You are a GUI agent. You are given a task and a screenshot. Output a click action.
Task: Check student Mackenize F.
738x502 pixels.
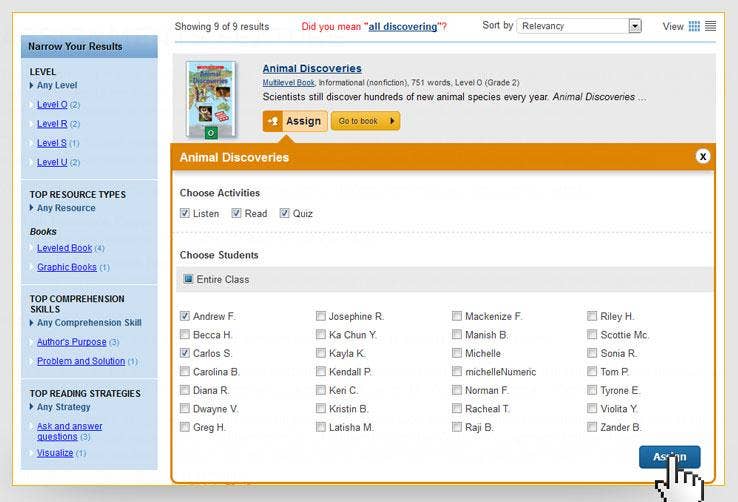[457, 316]
